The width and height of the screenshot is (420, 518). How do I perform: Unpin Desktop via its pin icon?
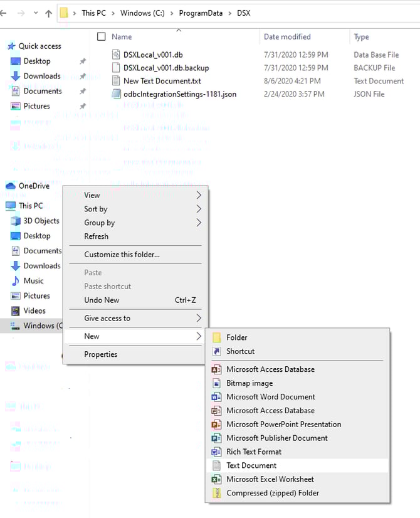(83, 61)
